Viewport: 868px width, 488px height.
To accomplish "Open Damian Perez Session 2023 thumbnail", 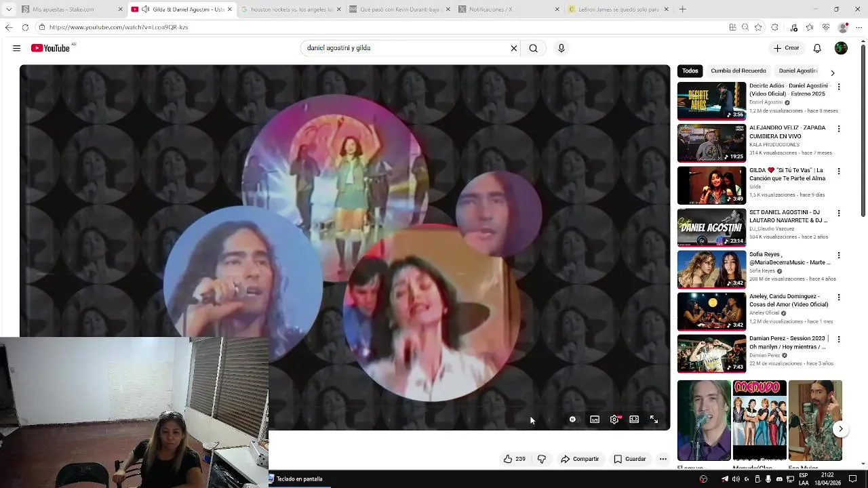I will tap(711, 353).
